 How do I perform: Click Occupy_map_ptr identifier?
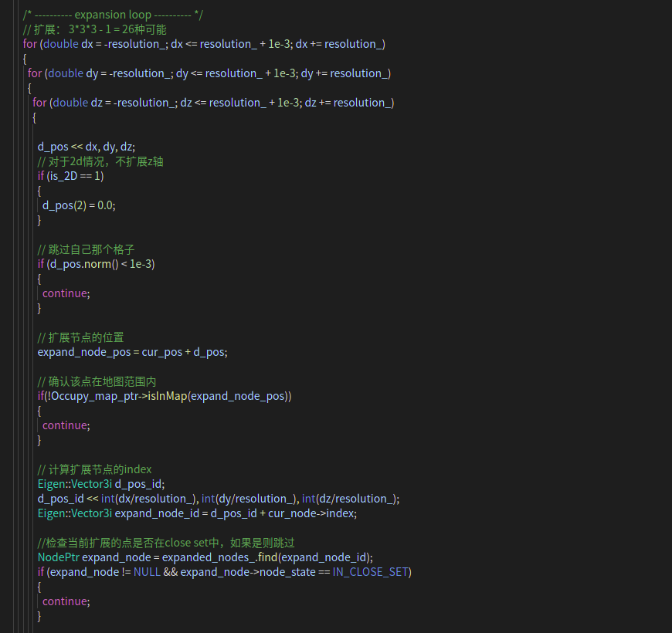click(95, 396)
